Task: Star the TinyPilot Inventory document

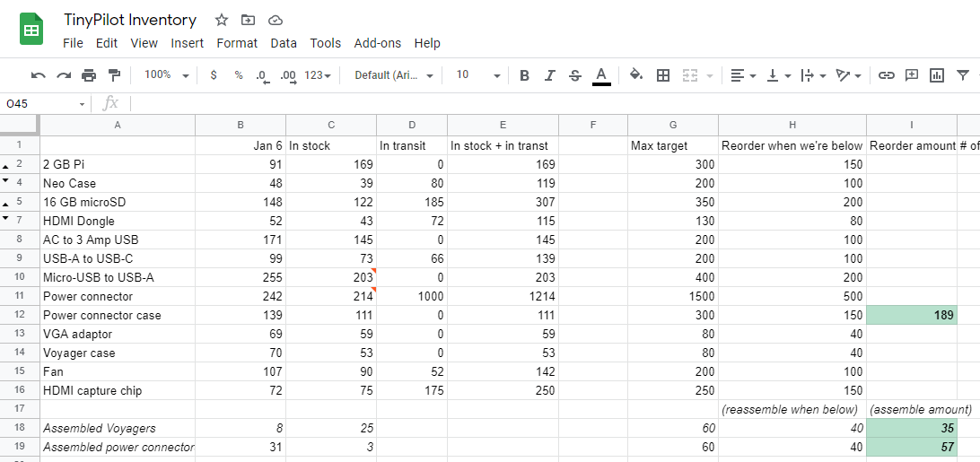Action: click(222, 20)
